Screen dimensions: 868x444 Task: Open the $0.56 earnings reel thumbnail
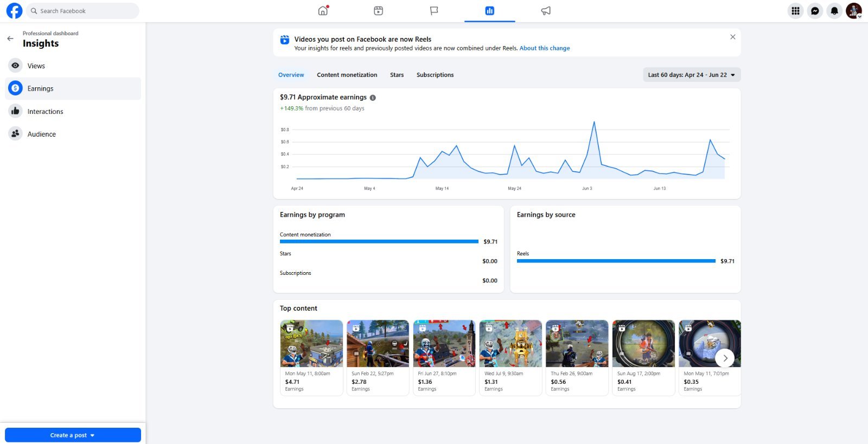(x=577, y=344)
